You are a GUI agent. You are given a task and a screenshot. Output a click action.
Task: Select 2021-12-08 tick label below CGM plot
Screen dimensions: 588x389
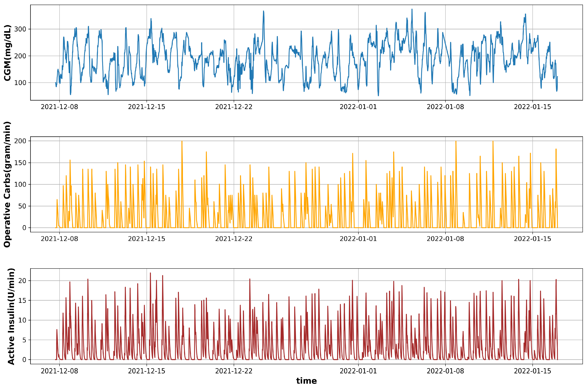tap(59, 107)
